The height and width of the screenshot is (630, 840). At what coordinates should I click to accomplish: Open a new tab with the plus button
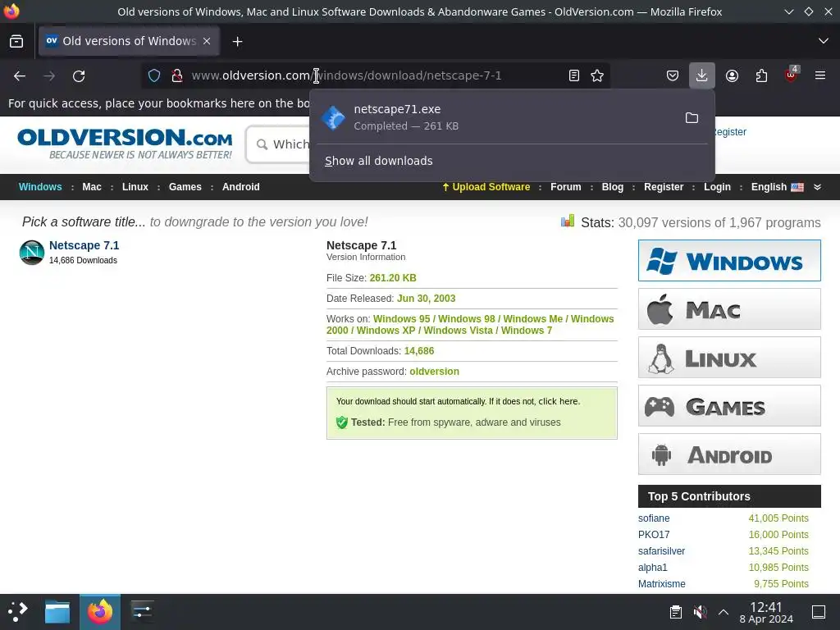click(x=237, y=41)
